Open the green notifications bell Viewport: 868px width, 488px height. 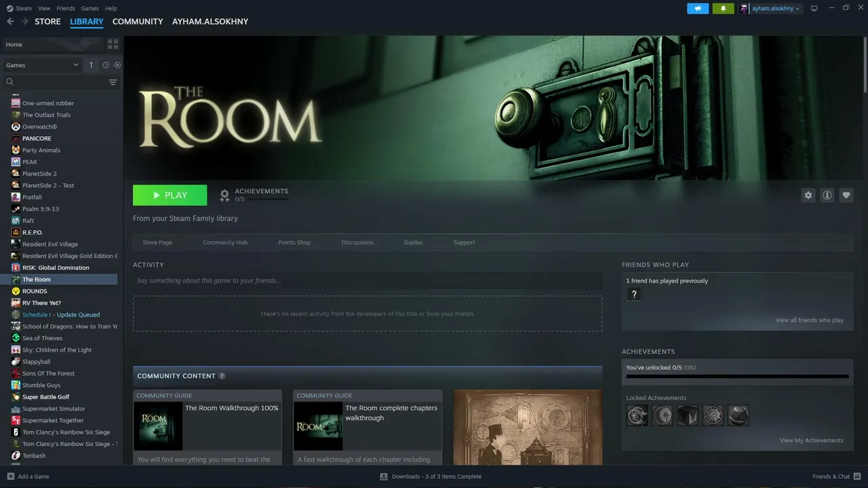[x=723, y=8]
